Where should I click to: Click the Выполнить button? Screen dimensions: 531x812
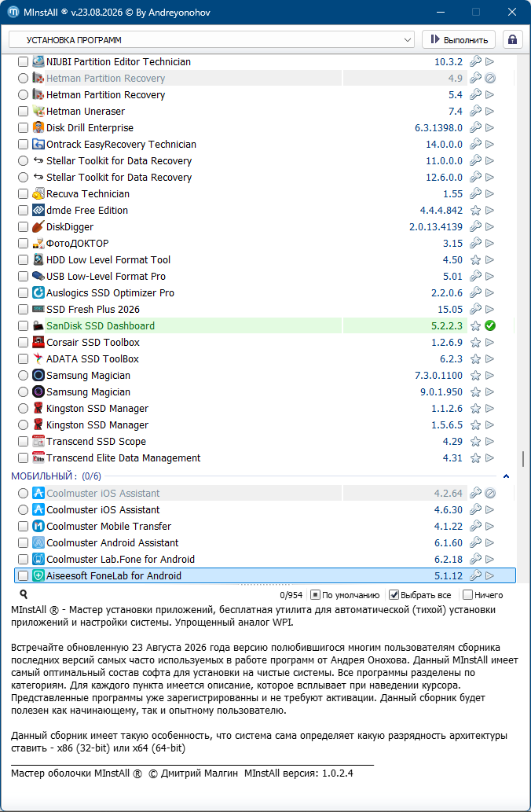point(459,40)
